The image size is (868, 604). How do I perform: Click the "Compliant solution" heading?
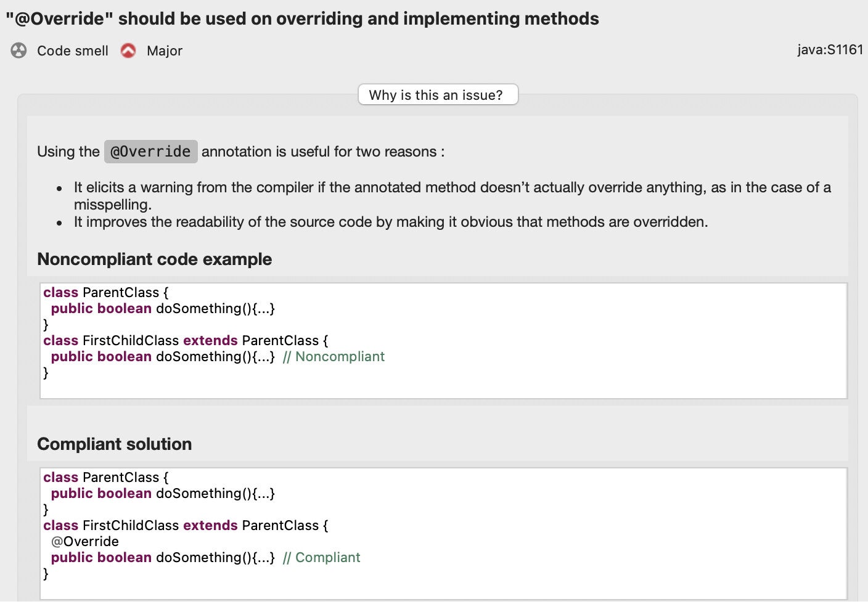[114, 444]
